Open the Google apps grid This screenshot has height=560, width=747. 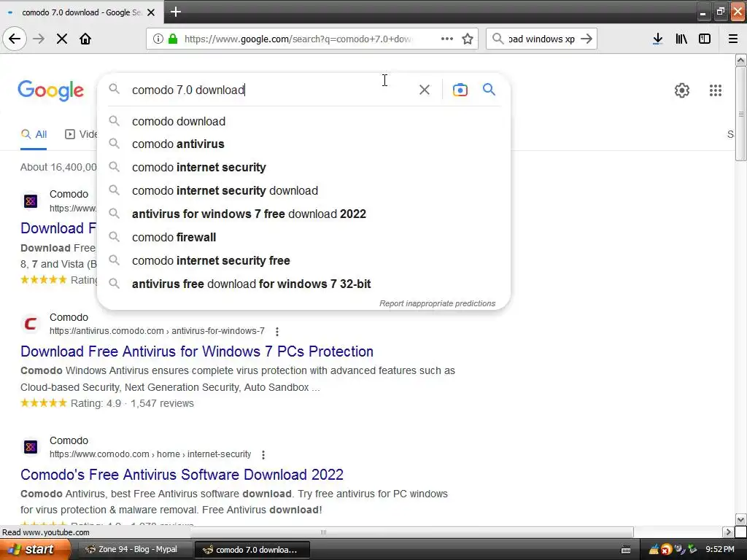click(x=715, y=90)
